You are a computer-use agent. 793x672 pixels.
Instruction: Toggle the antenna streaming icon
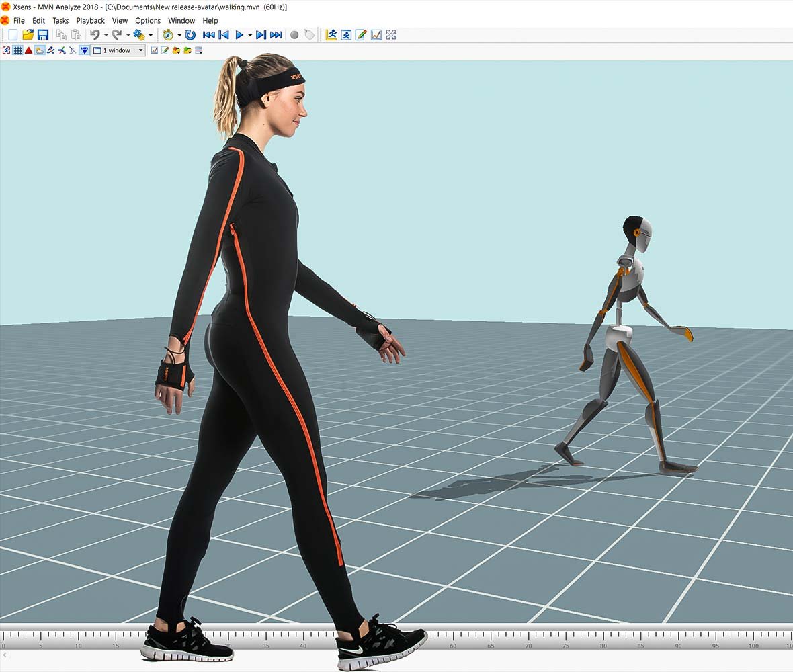click(x=85, y=50)
